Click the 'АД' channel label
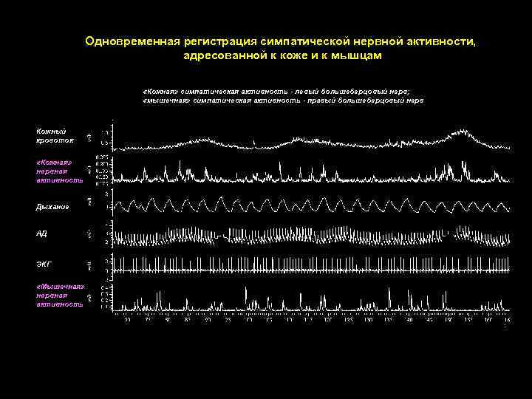 coord(41,233)
